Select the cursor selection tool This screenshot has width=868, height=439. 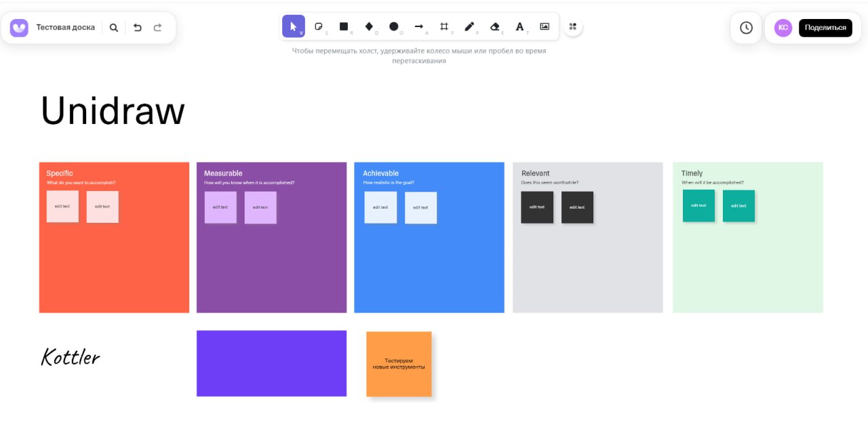[294, 26]
